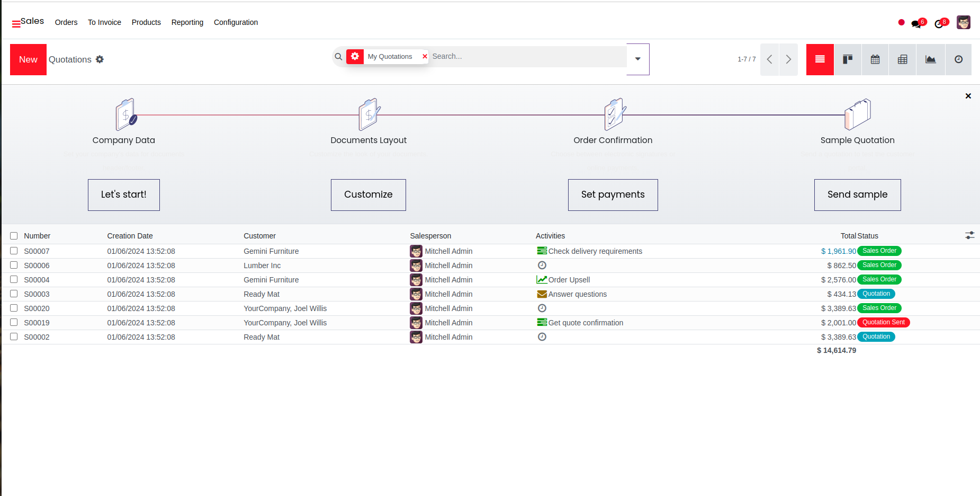Click the Sales app title
The image size is (980, 496).
[32, 21]
